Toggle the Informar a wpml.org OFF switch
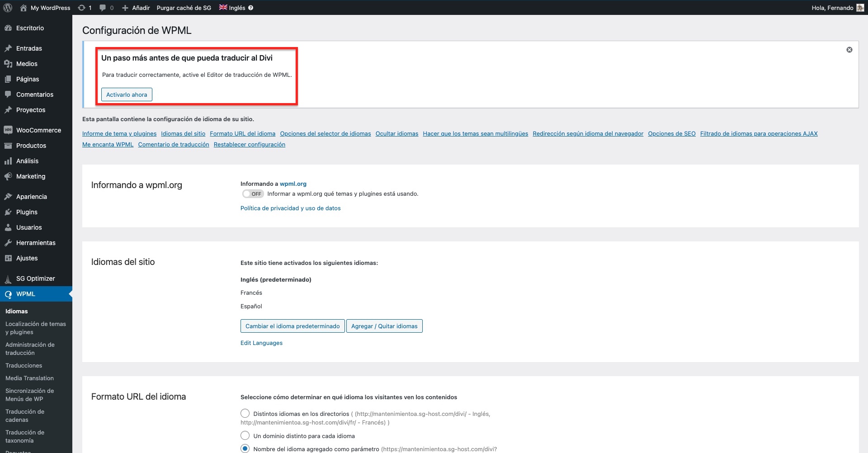This screenshot has width=868, height=453. [x=253, y=194]
